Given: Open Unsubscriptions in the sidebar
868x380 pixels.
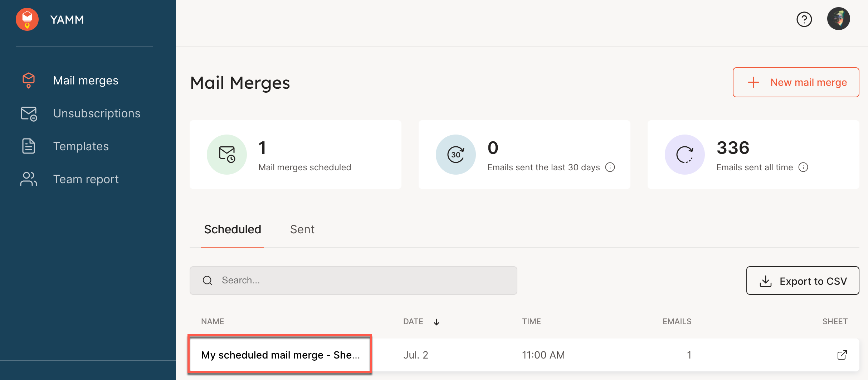Looking at the screenshot, I should 97,113.
